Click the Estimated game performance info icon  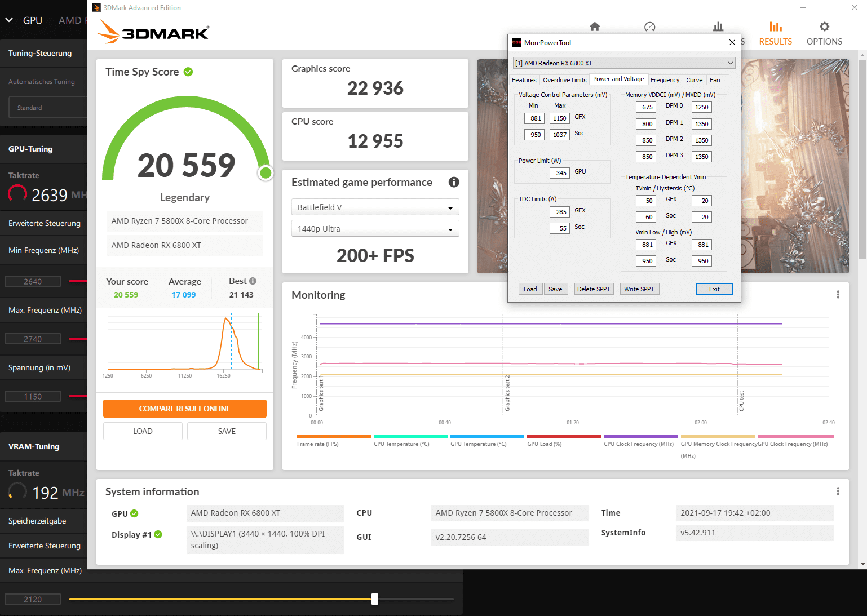pyautogui.click(x=454, y=182)
